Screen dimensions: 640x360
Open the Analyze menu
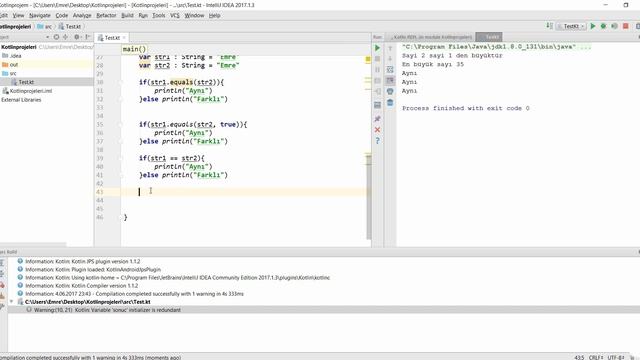tap(82, 16)
